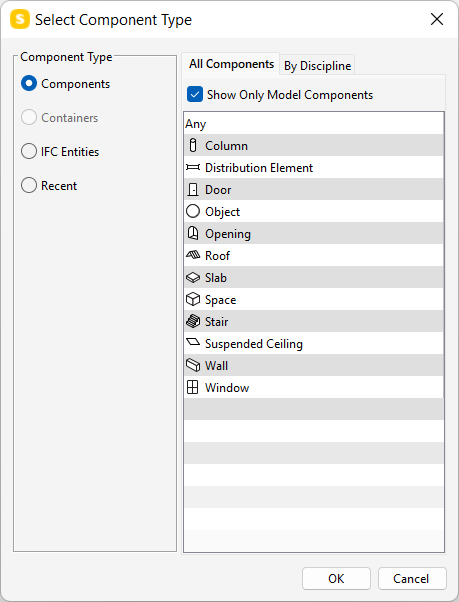
Task: Click the Column cylinder icon
Action: [193, 146]
